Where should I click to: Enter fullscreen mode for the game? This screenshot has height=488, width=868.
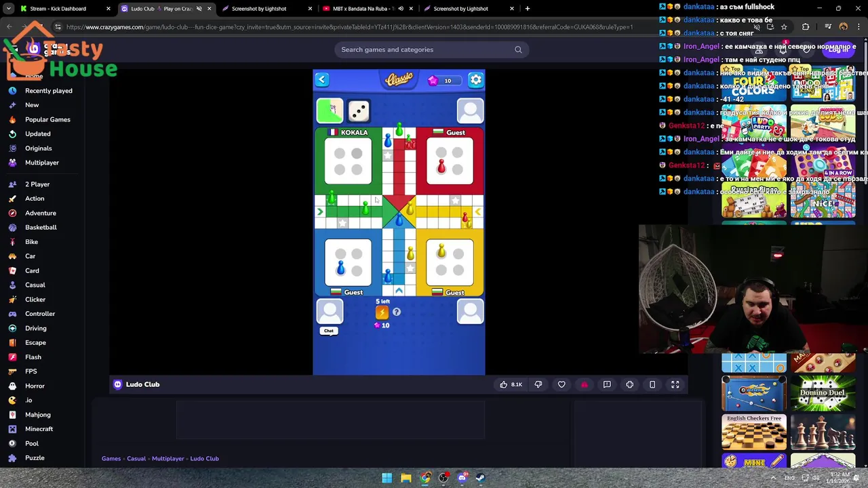675,384
